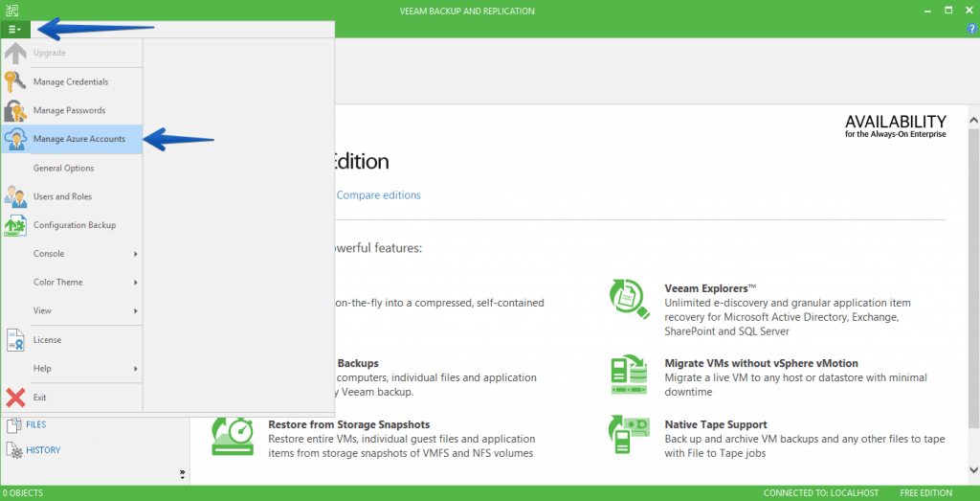Viewport: 980px width, 501px height.
Task: Click the Native Tape Support icon
Action: tap(630, 436)
